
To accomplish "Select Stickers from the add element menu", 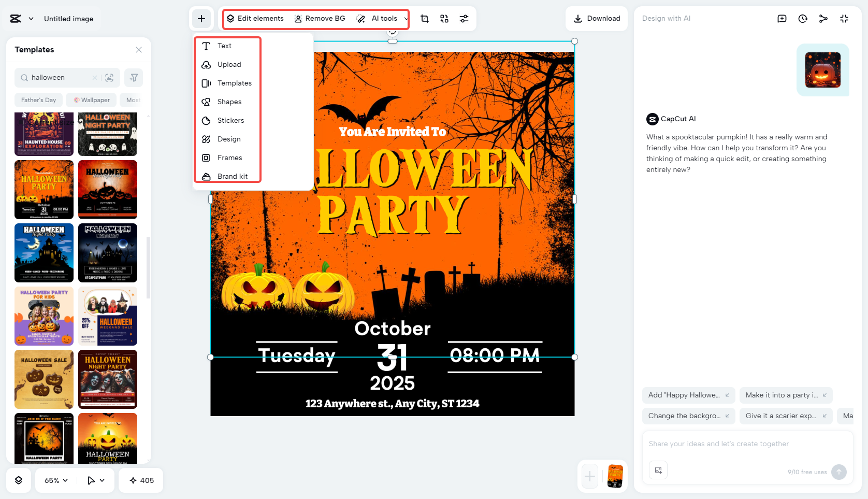I will pyautogui.click(x=229, y=120).
